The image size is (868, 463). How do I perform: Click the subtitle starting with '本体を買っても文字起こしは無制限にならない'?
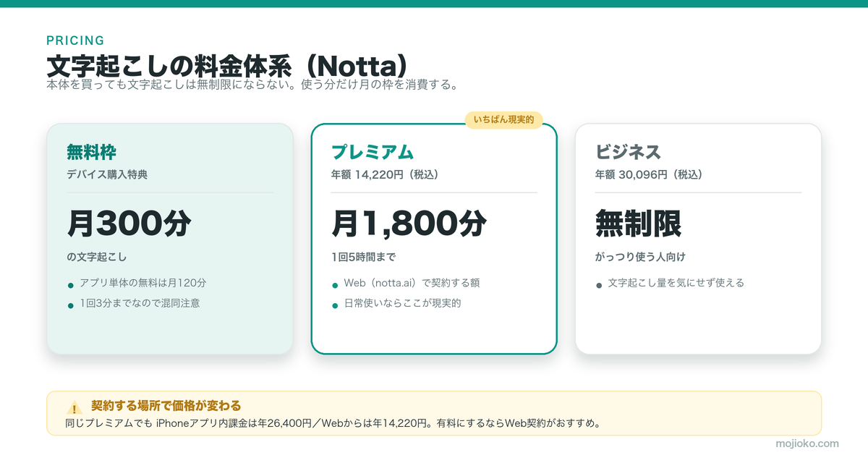252,85
